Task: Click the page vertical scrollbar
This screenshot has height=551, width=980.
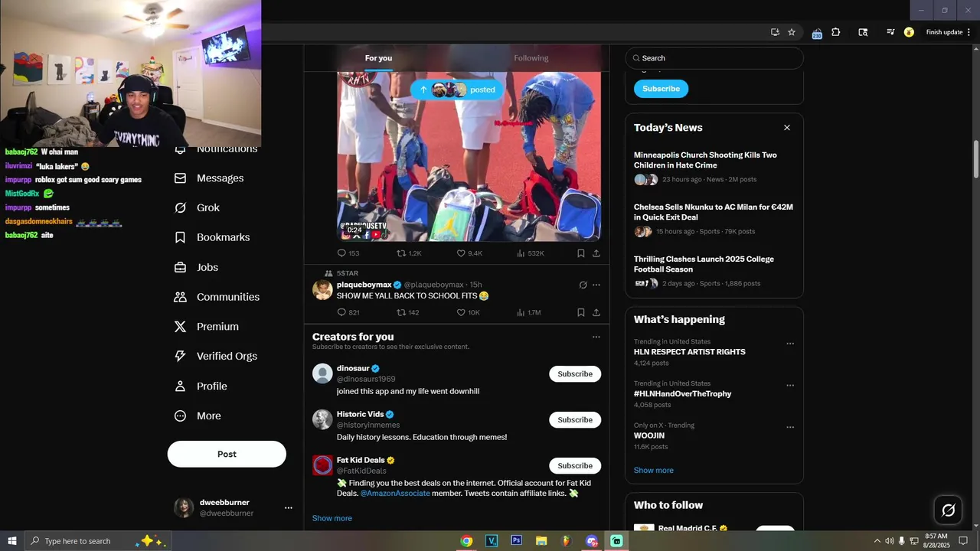Action: coord(975,160)
